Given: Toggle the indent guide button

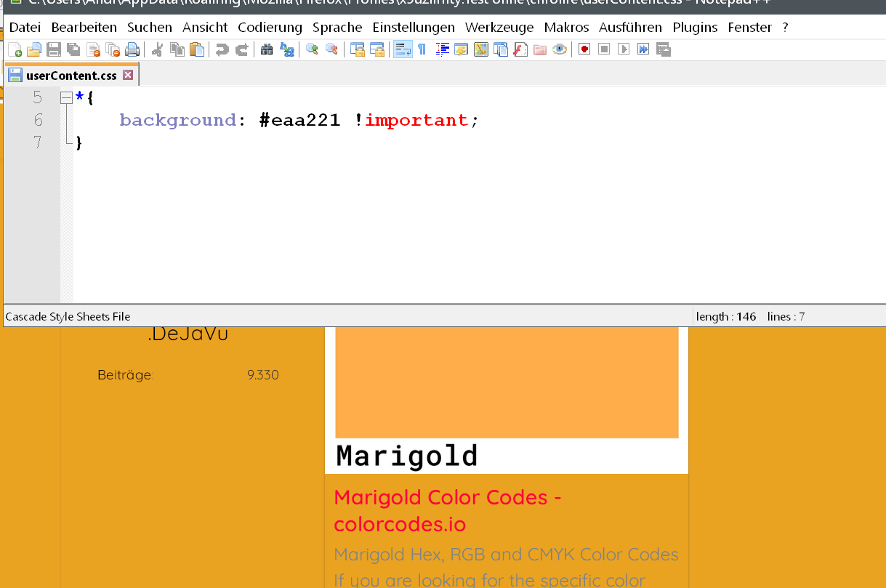Looking at the screenshot, I should coord(443,49).
